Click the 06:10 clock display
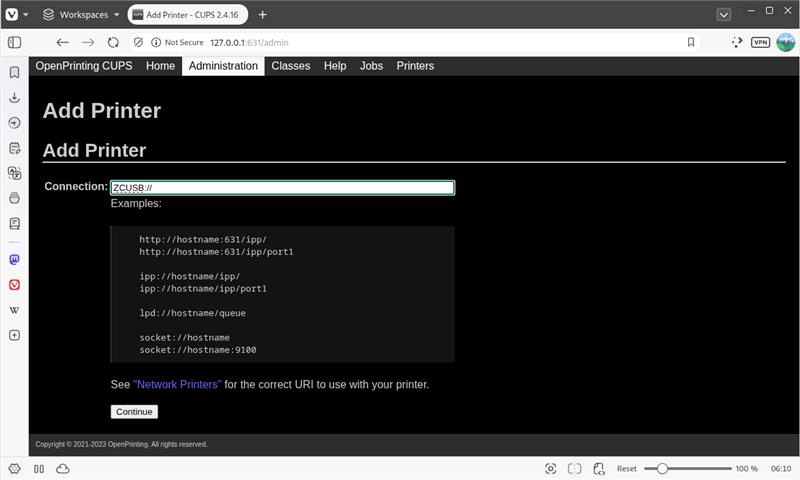The image size is (800, 480). [781, 469]
